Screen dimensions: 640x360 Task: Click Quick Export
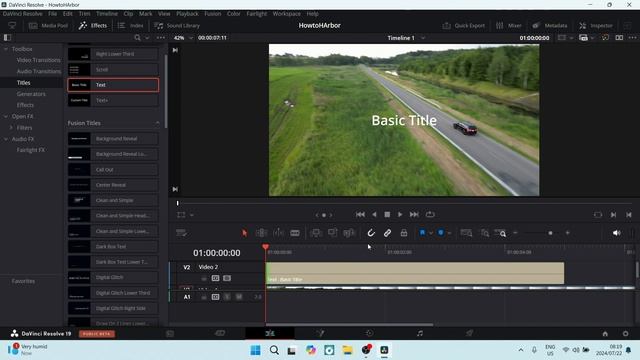[x=464, y=25]
